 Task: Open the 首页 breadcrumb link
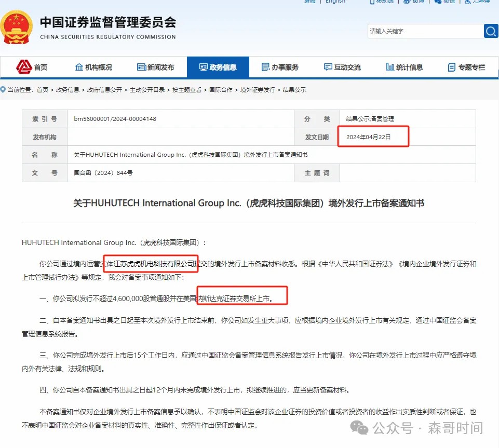(x=43, y=90)
